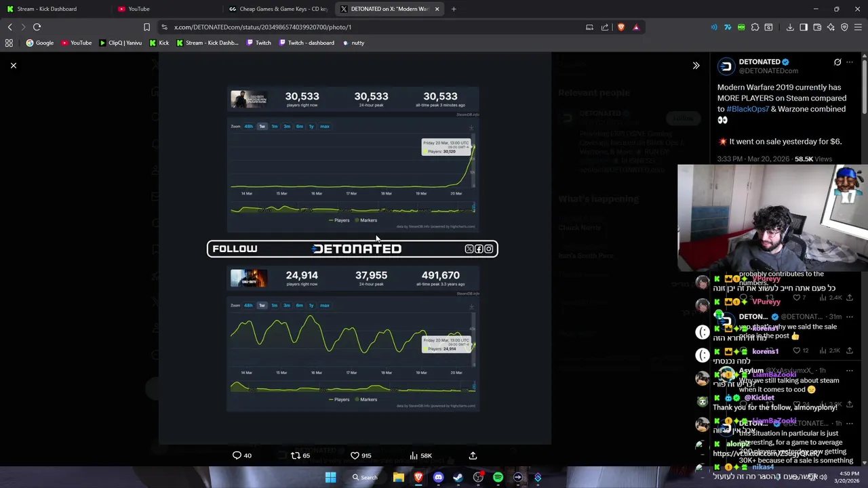Open Brave Rewards triangle icon
The image size is (868, 488).
pos(636,27)
